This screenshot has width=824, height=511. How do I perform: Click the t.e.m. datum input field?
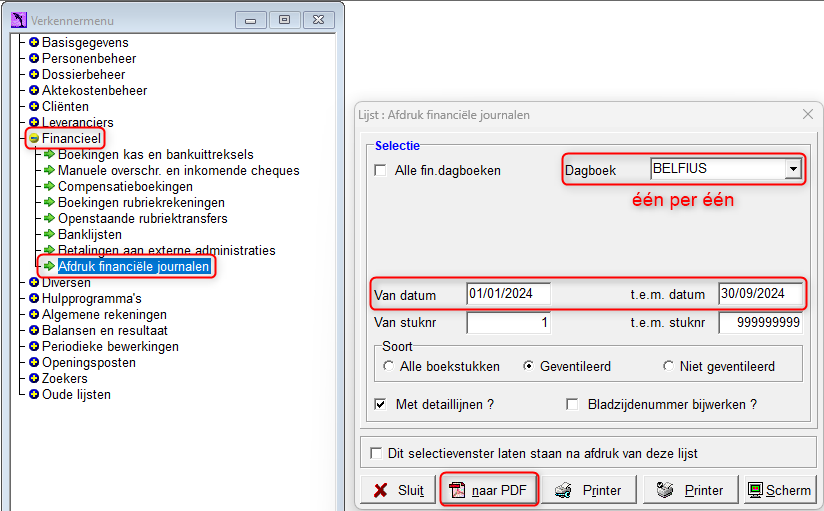point(760,293)
